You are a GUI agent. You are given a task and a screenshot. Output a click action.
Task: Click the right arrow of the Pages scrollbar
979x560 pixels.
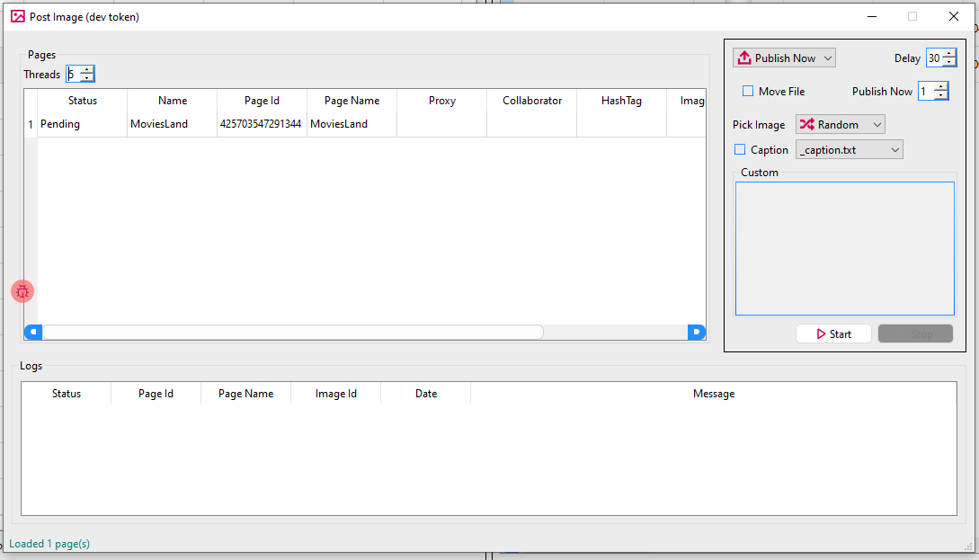(x=697, y=332)
